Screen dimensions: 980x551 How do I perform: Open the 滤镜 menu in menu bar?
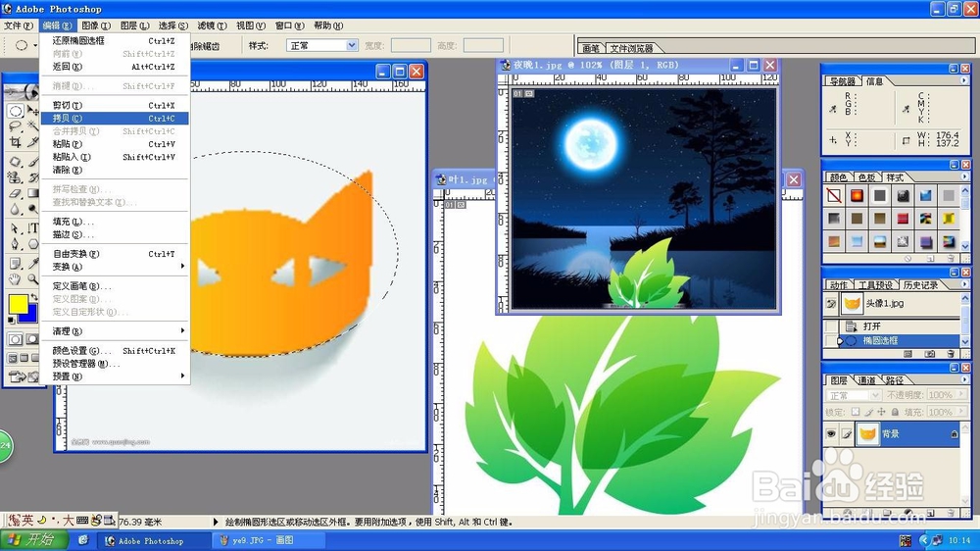212,25
